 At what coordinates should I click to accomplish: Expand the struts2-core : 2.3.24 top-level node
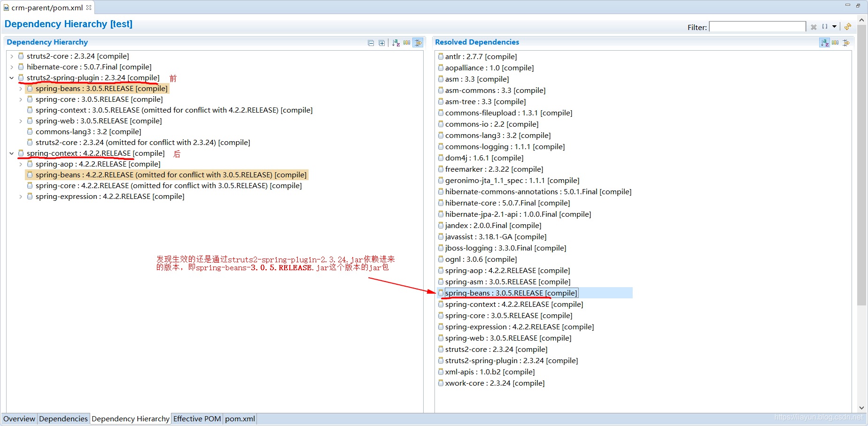pos(12,56)
